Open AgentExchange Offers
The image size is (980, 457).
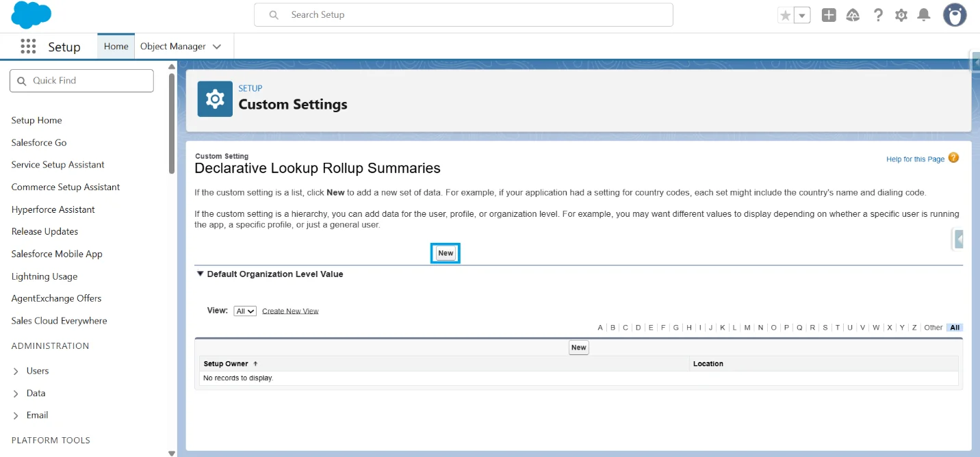coord(56,298)
